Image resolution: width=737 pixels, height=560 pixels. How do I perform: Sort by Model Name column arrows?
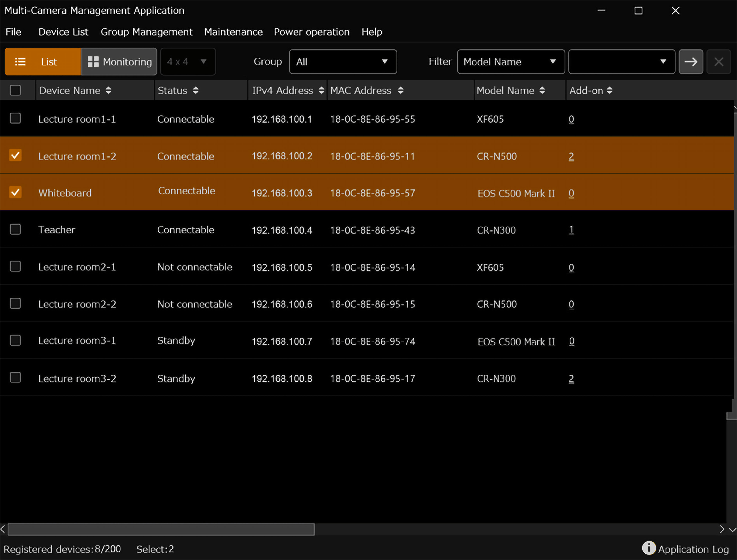click(x=542, y=90)
